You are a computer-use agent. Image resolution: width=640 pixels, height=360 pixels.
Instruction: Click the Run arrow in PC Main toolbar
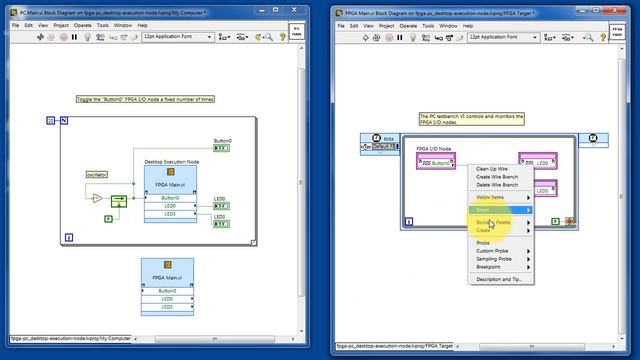(x=40, y=37)
